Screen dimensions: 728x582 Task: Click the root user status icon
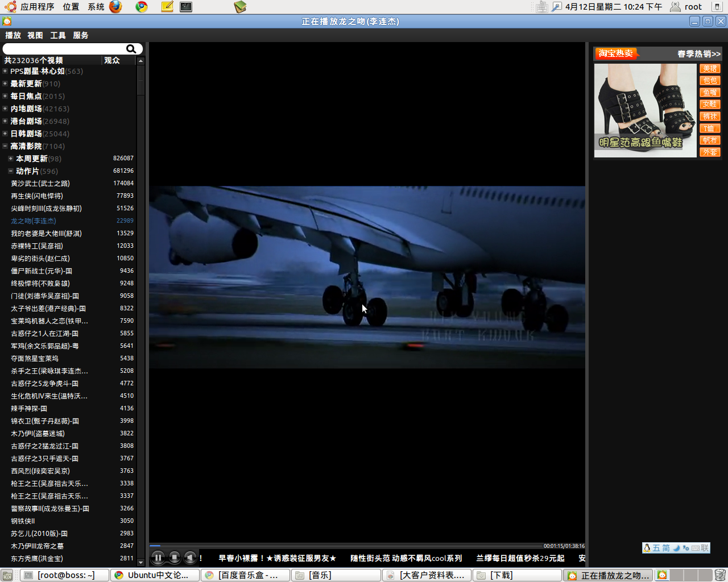coord(675,7)
